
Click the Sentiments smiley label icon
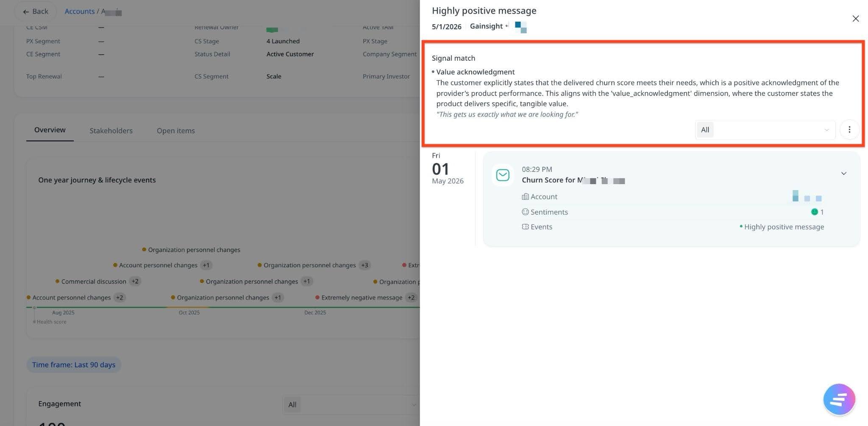click(525, 212)
